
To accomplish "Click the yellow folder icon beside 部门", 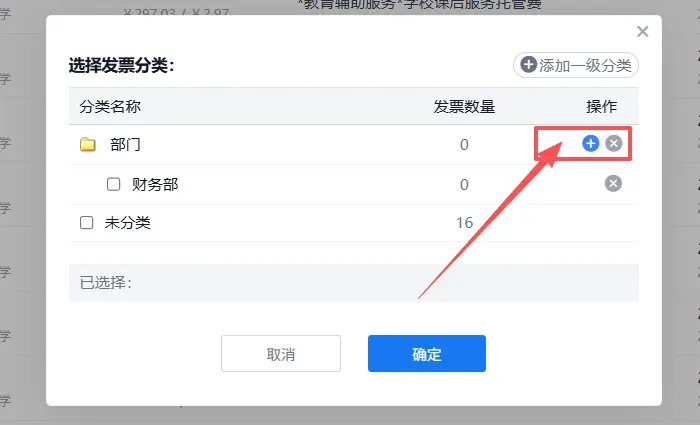I will (x=88, y=145).
